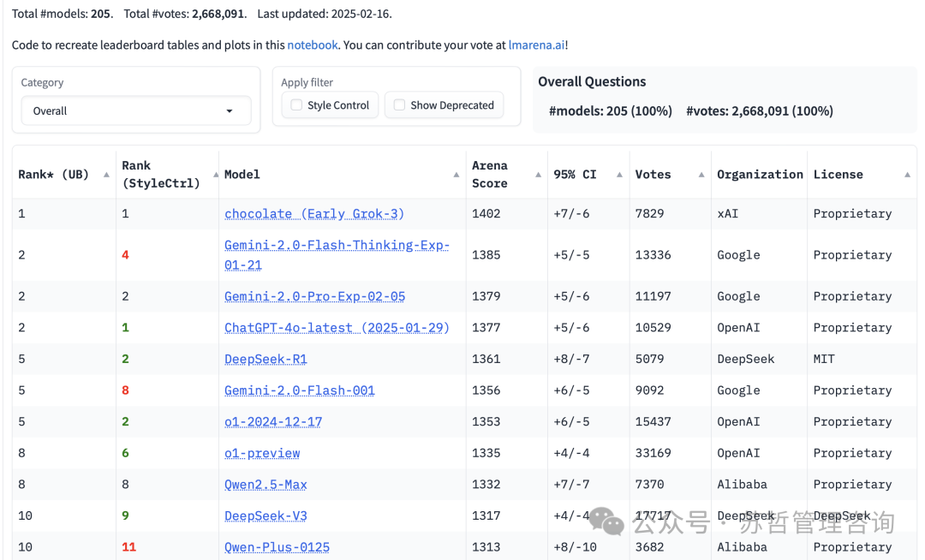Screen dimensions: 925x560
Task: Sort the Model column using its arrow
Action: point(457,175)
